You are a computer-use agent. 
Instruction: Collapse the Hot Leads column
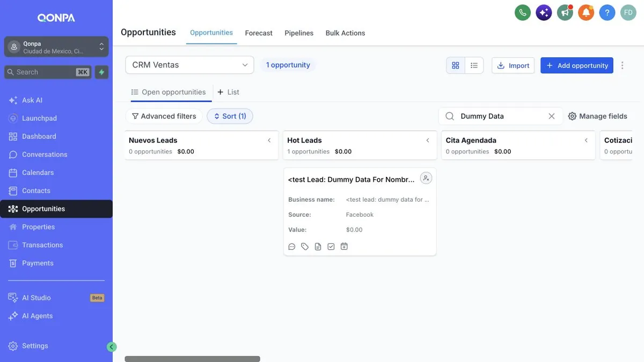[428, 141]
